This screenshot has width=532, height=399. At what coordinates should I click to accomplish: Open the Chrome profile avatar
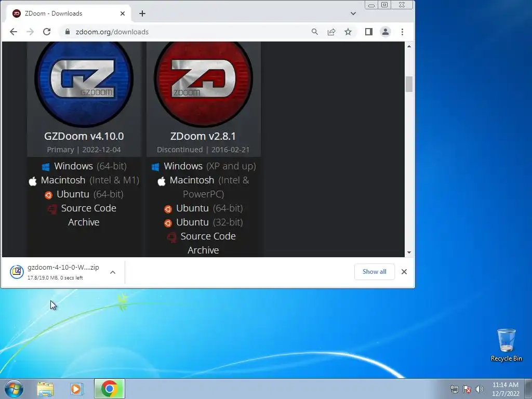click(x=385, y=32)
